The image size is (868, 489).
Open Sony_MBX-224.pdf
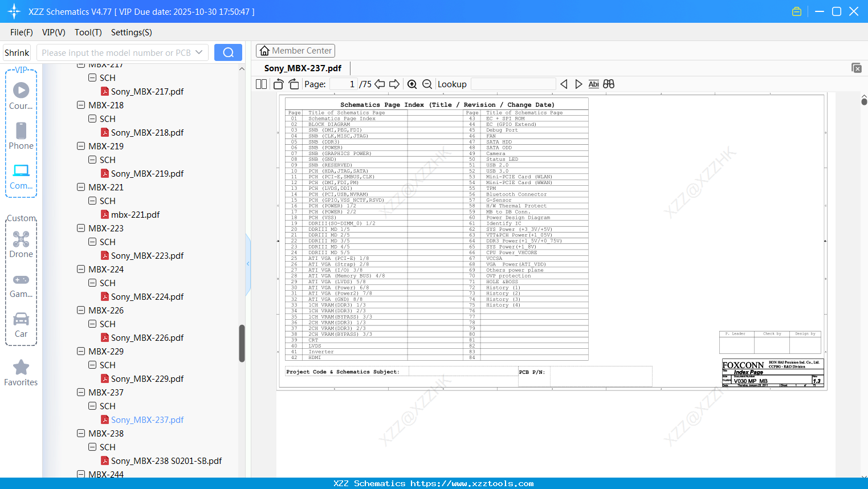147,297
